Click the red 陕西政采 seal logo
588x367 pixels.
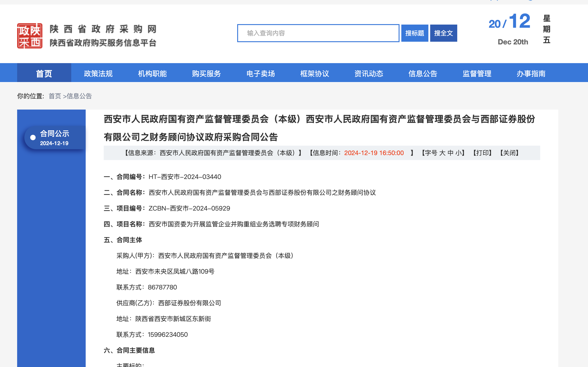pyautogui.click(x=30, y=36)
